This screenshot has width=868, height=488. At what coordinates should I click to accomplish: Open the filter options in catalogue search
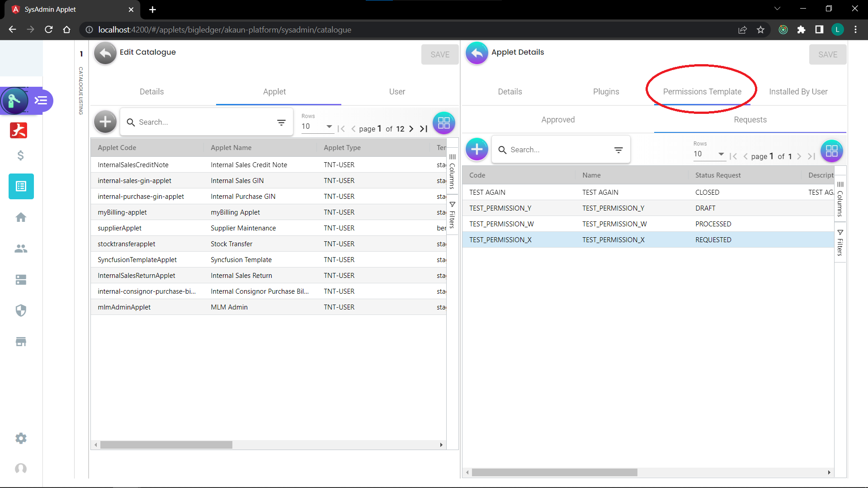click(x=281, y=122)
